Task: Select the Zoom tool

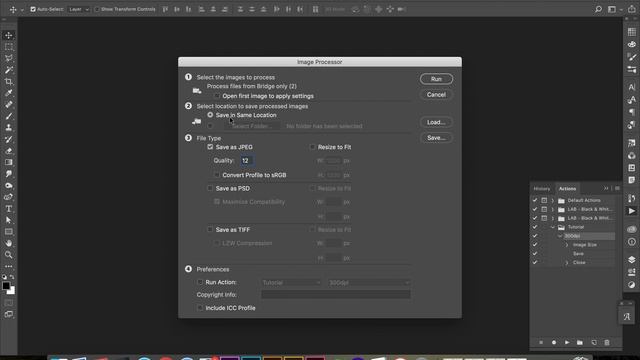Action: [9, 255]
